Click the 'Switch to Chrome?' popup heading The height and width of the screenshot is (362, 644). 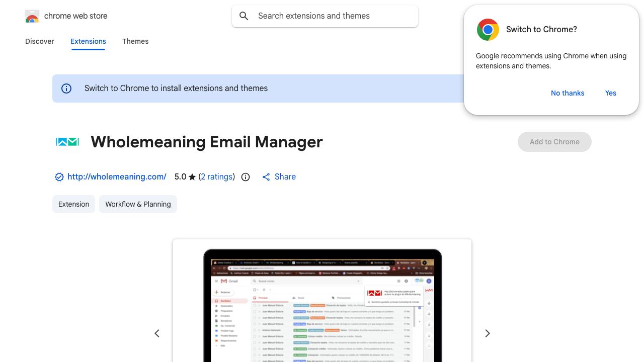541,30
